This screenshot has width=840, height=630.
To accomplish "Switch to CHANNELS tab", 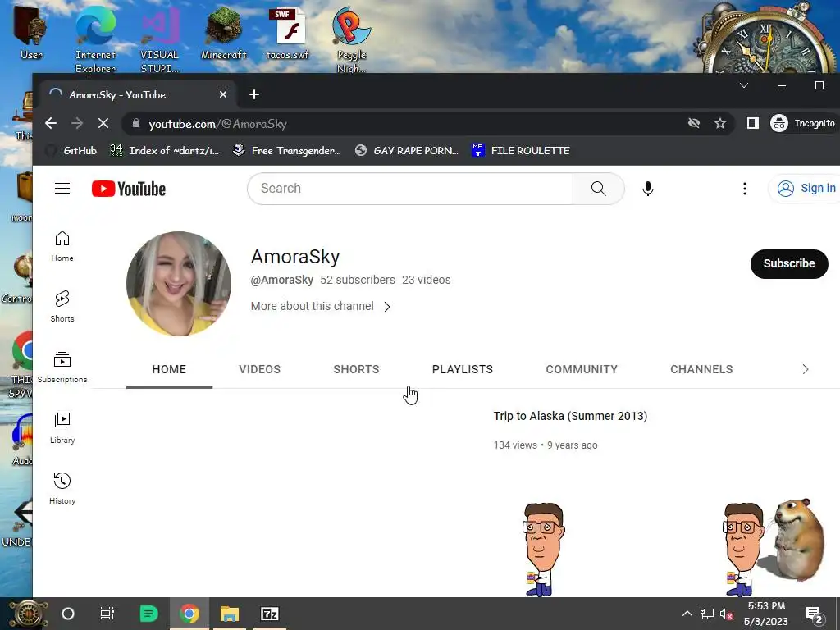I will click(x=701, y=369).
